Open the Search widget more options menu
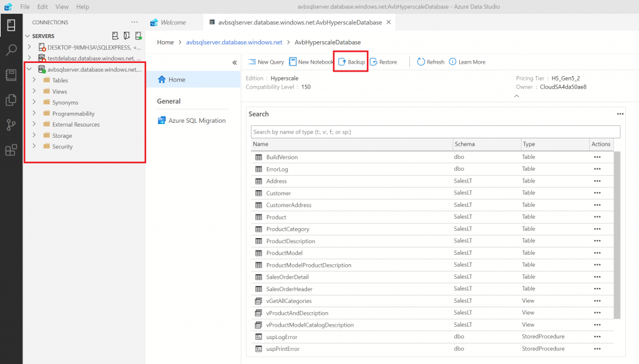This screenshot has height=364, width=639. coord(620,114)
